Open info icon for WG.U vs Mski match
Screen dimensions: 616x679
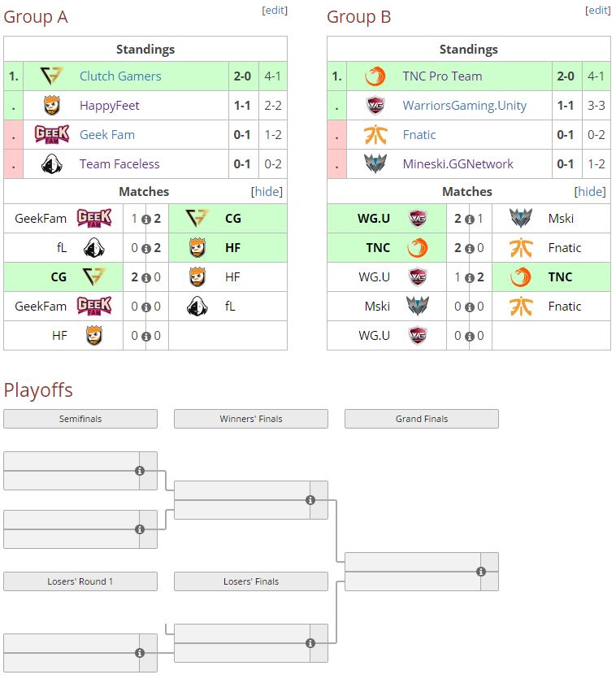pos(470,219)
